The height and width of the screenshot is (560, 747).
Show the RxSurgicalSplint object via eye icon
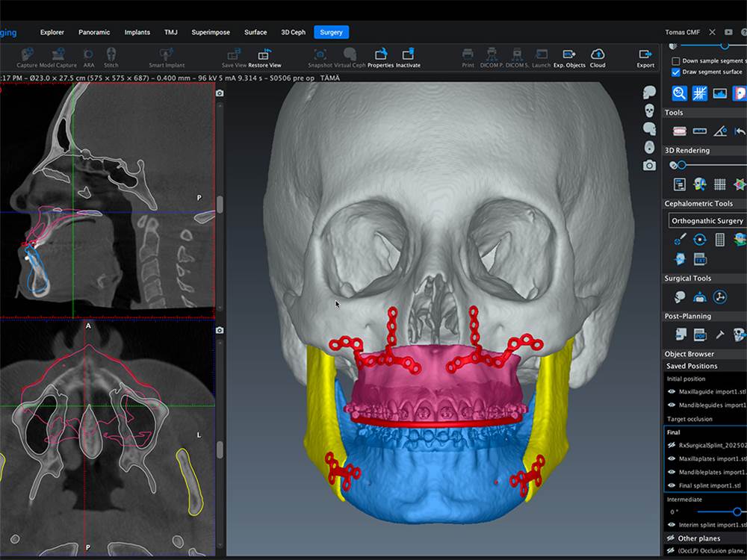(672, 444)
